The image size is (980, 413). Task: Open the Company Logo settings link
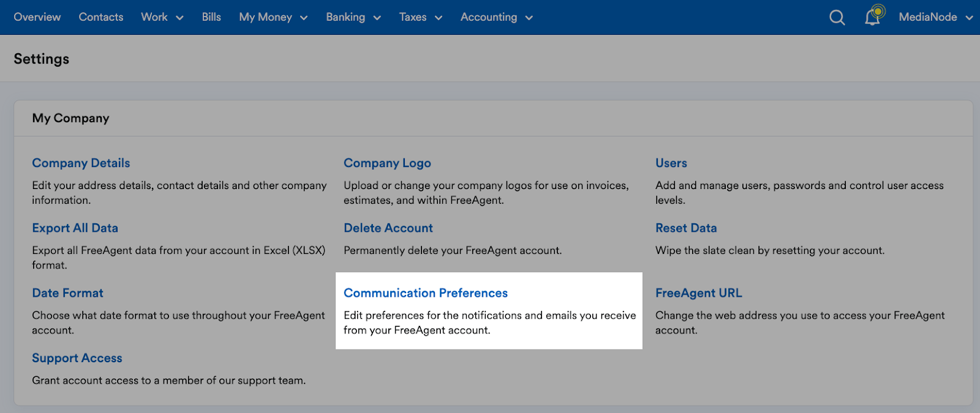[x=387, y=163]
